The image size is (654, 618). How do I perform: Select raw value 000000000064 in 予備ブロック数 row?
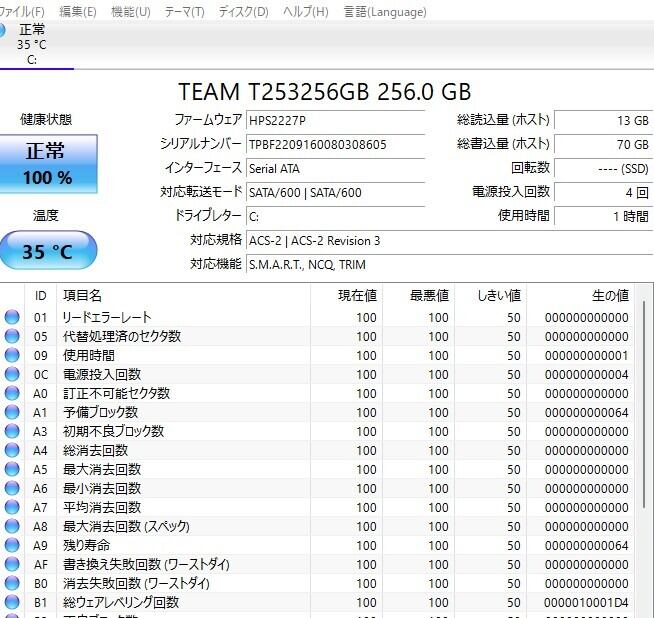click(586, 412)
